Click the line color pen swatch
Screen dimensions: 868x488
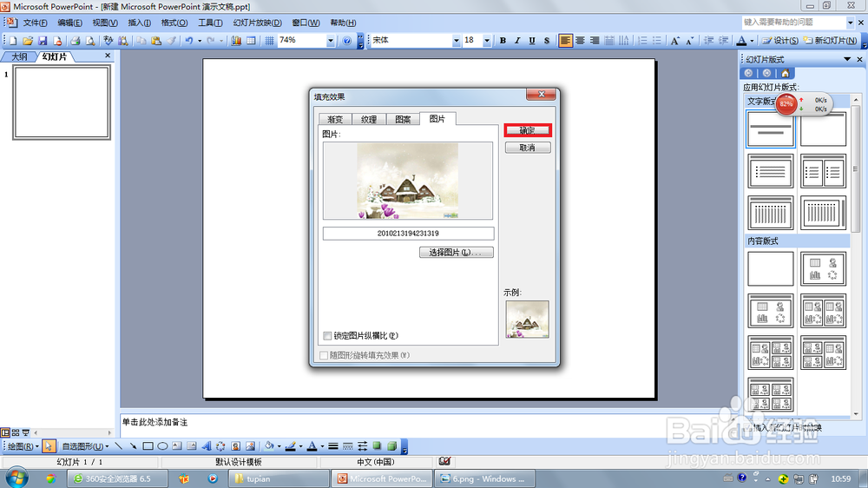coord(290,446)
